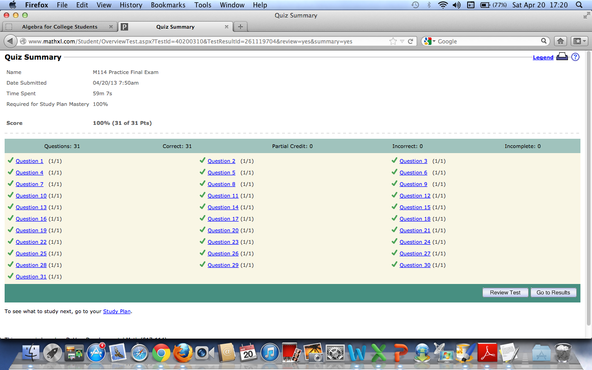The height and width of the screenshot is (370, 592).
Task: Open the File menu
Action: click(62, 5)
